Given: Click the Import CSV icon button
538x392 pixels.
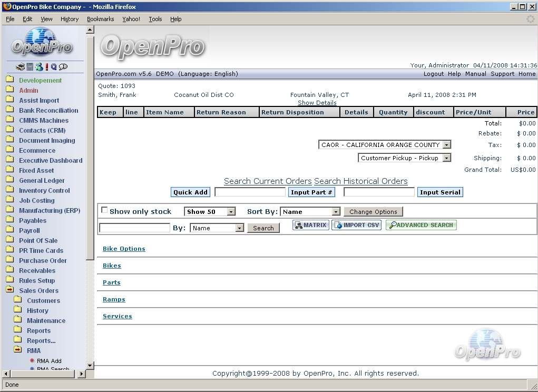Looking at the screenshot, I should click(356, 225).
